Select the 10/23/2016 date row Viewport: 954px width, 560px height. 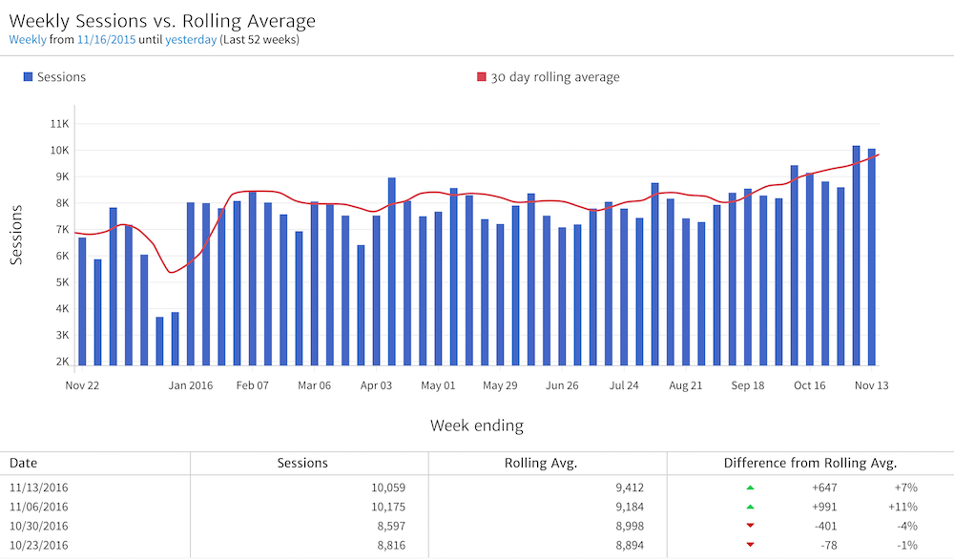(39, 545)
